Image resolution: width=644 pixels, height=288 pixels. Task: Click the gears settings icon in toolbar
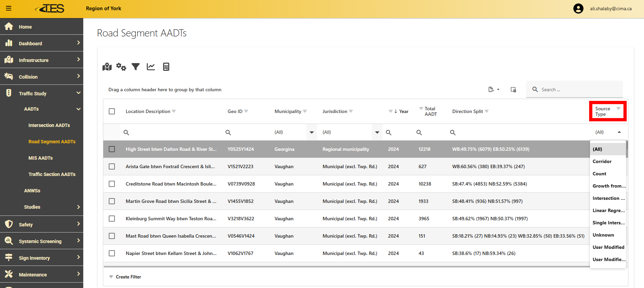[x=121, y=67]
